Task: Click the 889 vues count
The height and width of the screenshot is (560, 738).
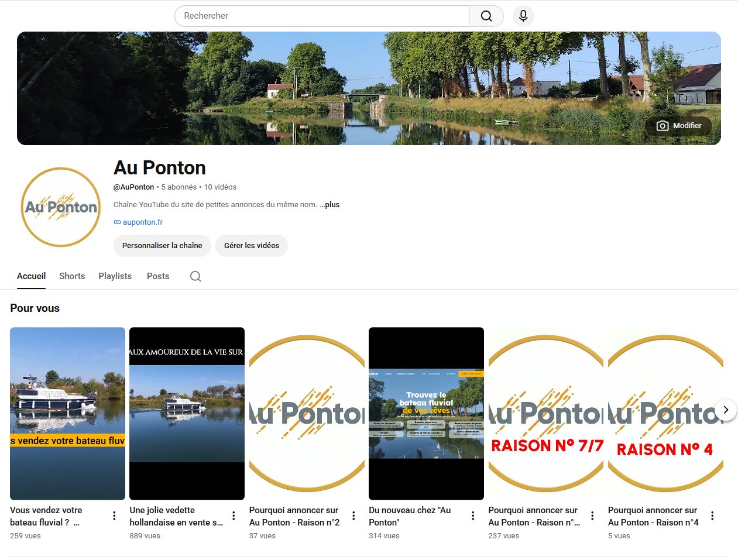Action: (145, 536)
